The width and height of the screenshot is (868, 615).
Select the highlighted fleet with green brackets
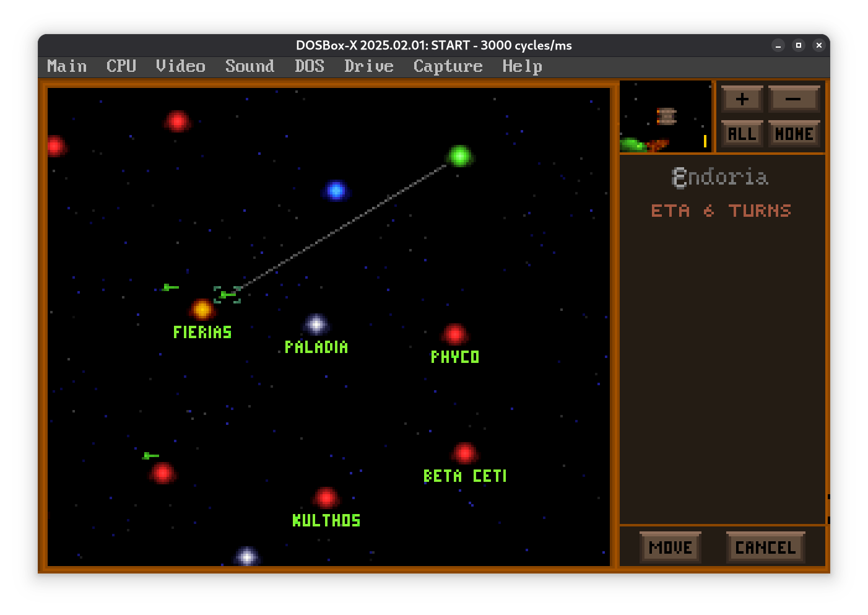[x=227, y=295]
